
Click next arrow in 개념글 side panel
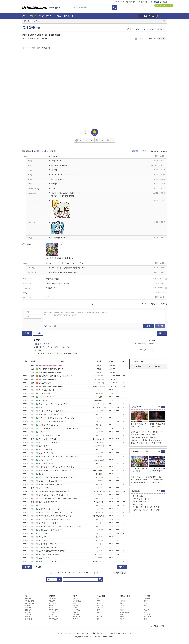[x=164, y=491]
